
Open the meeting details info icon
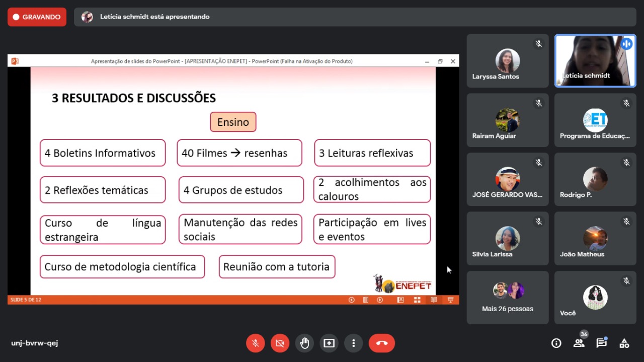[556, 343]
